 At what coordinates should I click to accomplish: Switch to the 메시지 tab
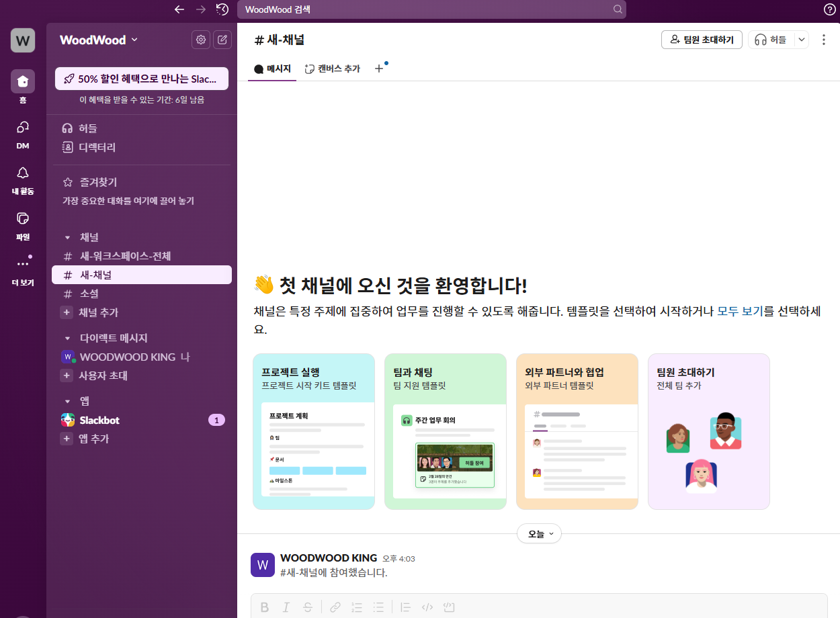click(272, 69)
